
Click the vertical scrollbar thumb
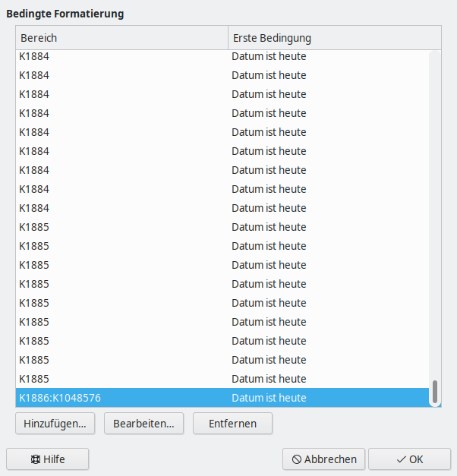pos(435,392)
